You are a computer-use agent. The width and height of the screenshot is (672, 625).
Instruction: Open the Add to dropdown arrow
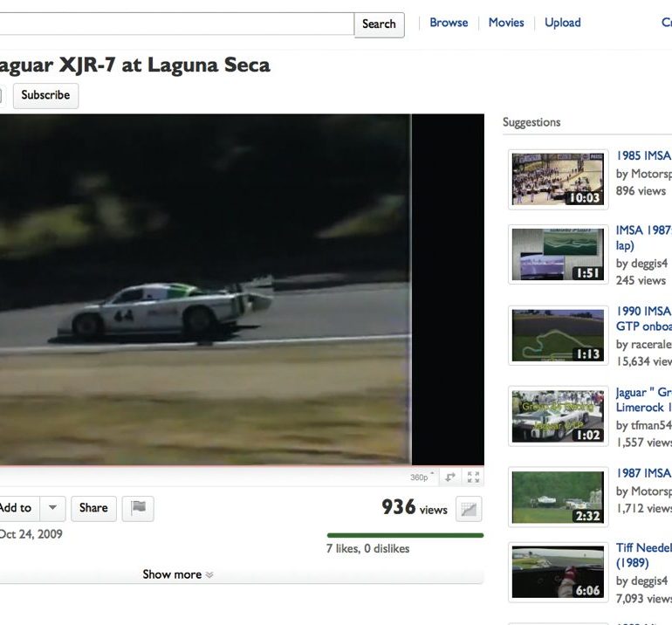click(52, 508)
